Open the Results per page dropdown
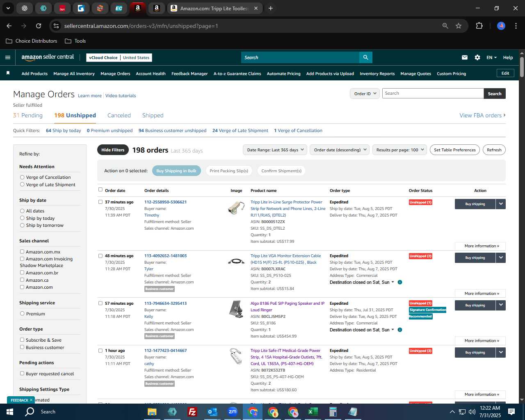 [x=399, y=150]
